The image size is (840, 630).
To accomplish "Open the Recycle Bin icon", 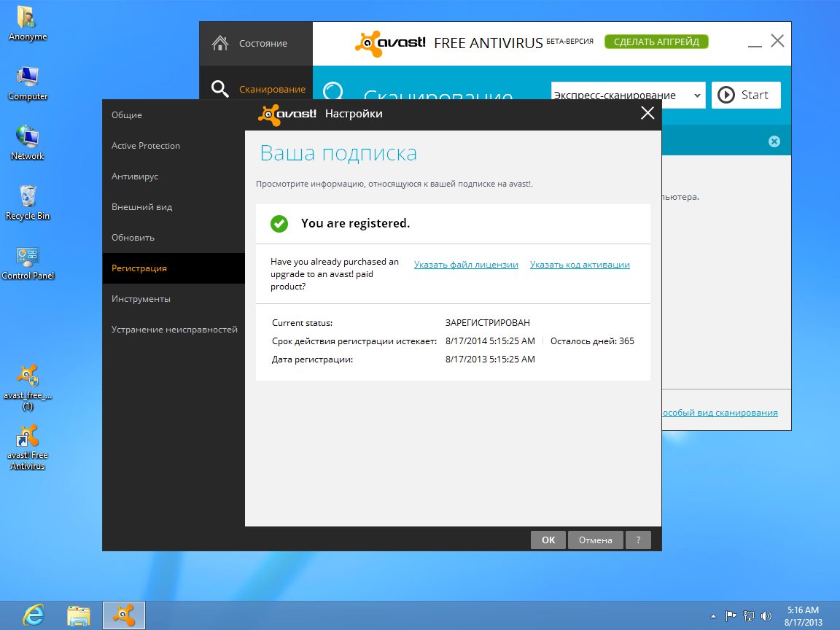I will tap(27, 203).
